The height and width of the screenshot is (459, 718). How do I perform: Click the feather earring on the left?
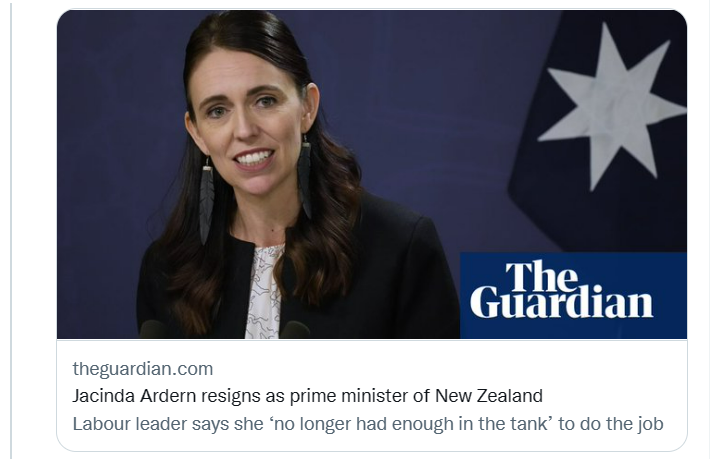(x=207, y=202)
